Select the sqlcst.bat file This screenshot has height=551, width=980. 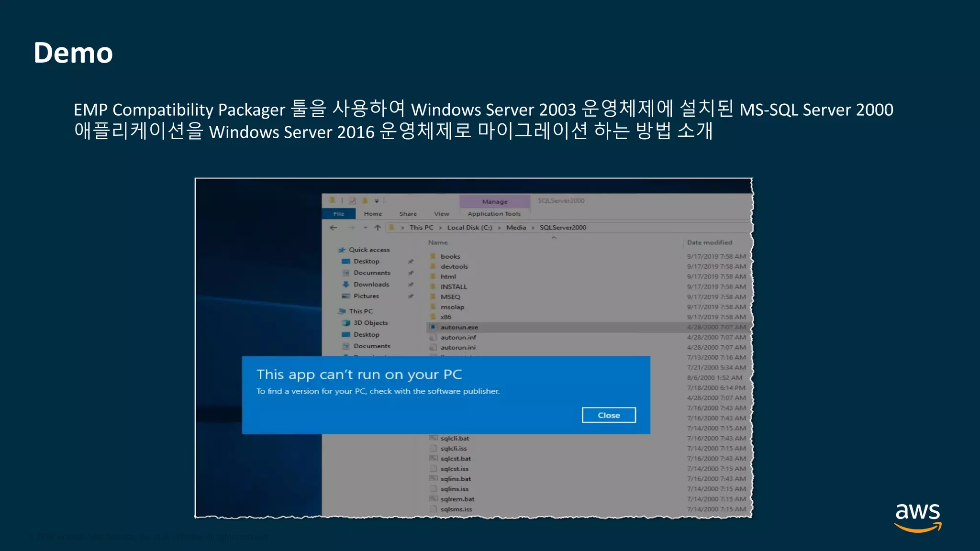click(456, 458)
